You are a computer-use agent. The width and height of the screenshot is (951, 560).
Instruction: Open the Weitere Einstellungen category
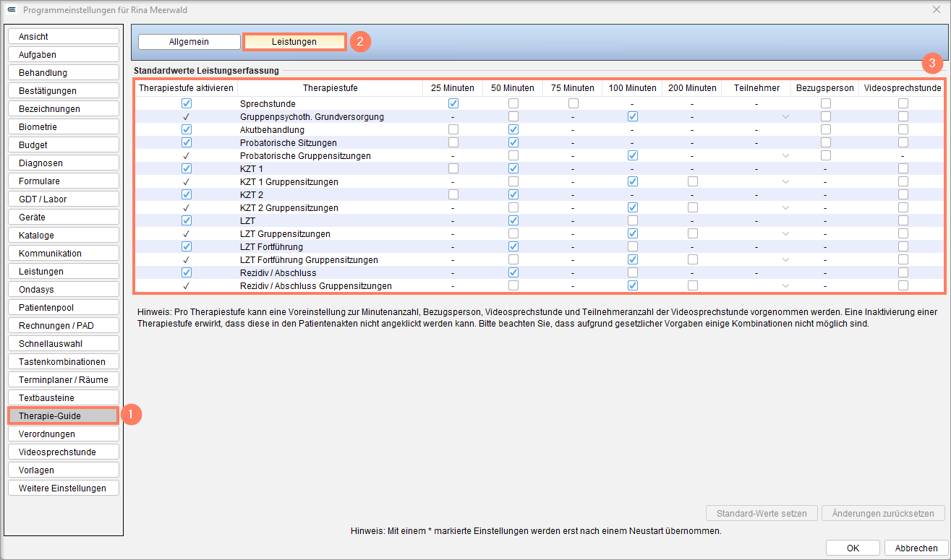(63, 488)
